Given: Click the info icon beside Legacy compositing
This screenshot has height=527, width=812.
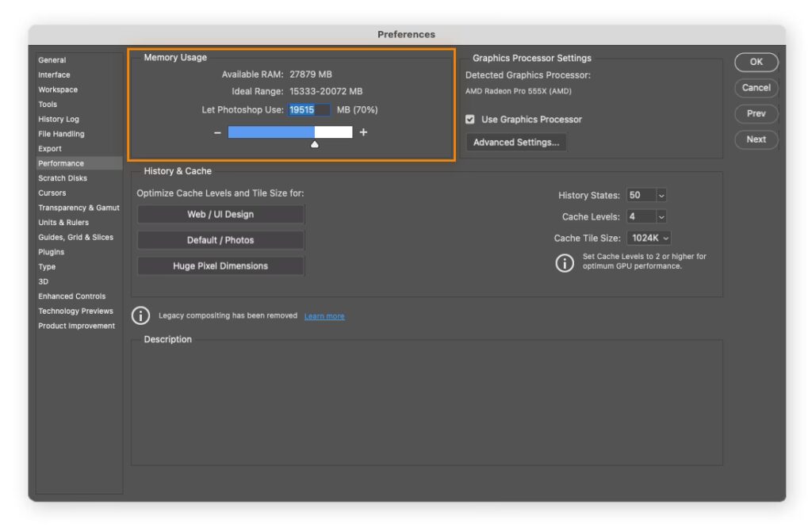Looking at the screenshot, I should [140, 315].
